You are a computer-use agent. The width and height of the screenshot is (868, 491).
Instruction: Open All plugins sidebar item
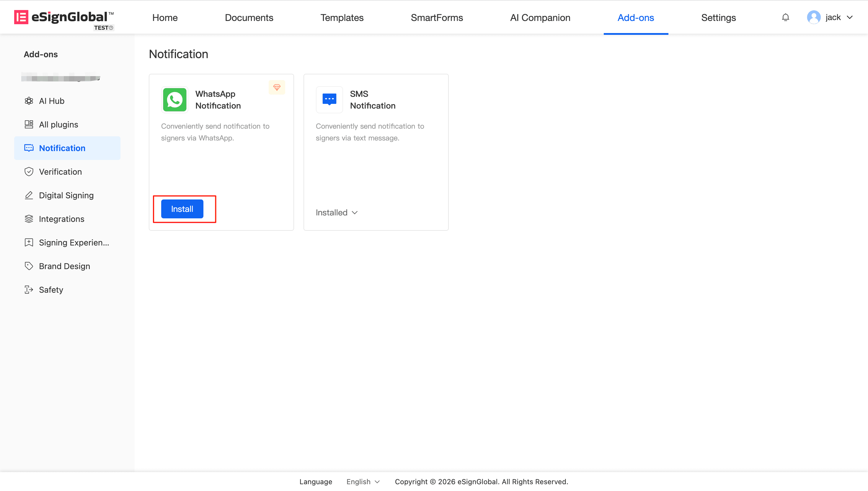pyautogui.click(x=58, y=125)
